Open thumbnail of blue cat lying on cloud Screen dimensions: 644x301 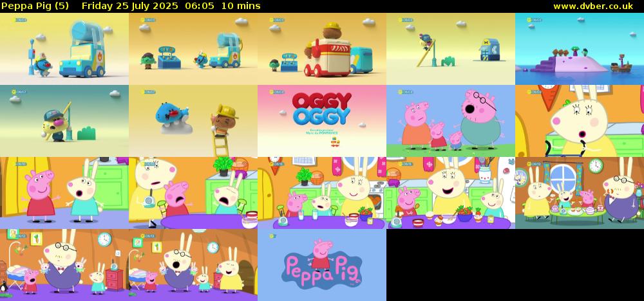193,121
